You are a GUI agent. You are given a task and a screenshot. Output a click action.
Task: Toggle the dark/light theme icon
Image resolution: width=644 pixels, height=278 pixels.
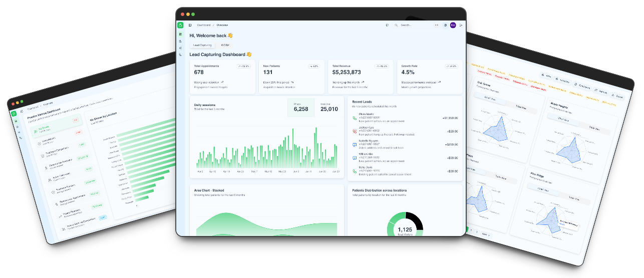click(x=445, y=25)
